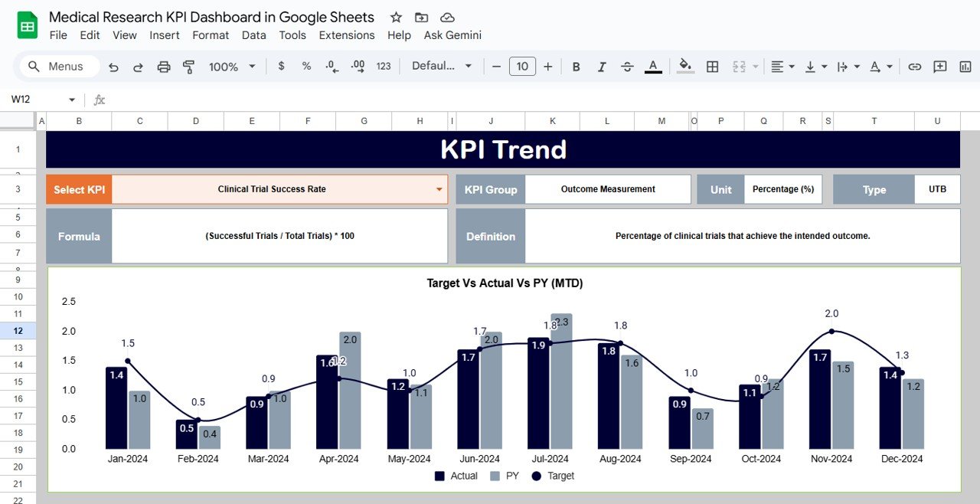Select the fill color swatch
This screenshot has width=980, height=504.
point(684,67)
